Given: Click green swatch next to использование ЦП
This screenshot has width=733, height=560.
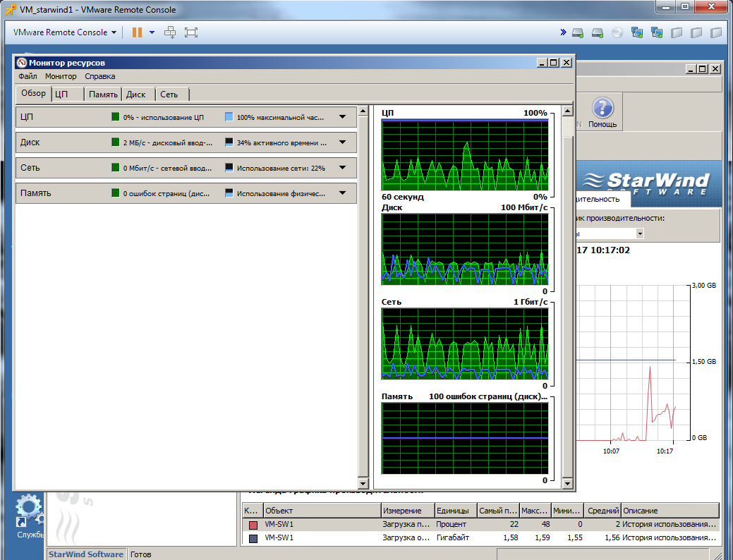Looking at the screenshot, I should tap(116, 117).
